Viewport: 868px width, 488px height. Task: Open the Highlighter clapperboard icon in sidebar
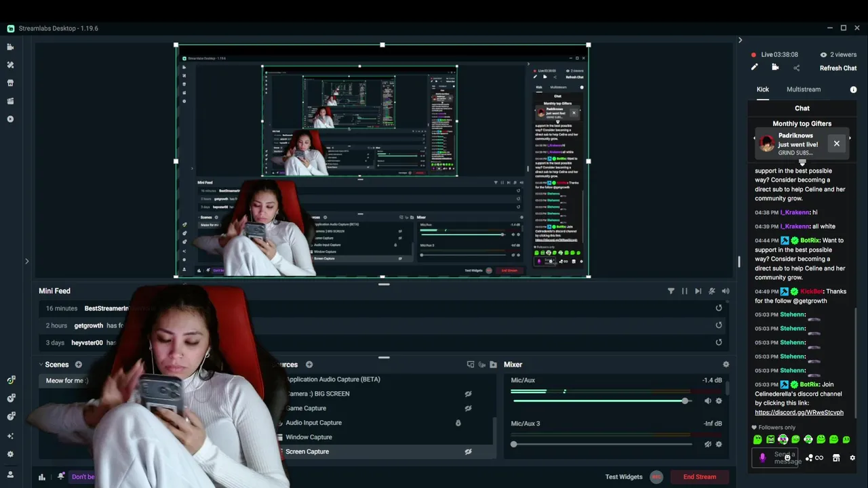pyautogui.click(x=10, y=101)
